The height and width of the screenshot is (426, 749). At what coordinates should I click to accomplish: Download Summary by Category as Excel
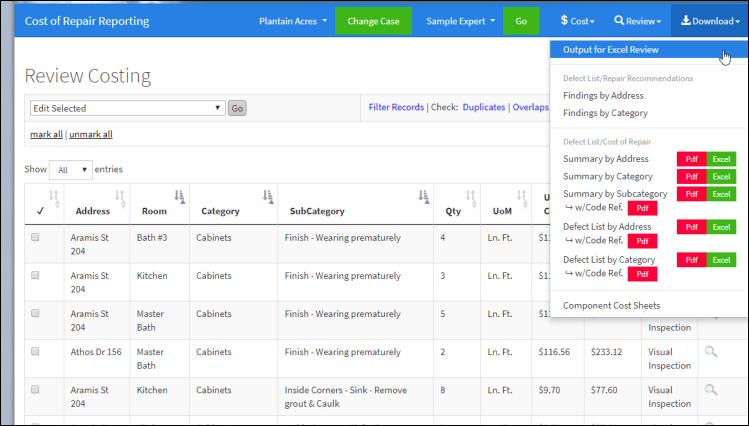click(721, 177)
